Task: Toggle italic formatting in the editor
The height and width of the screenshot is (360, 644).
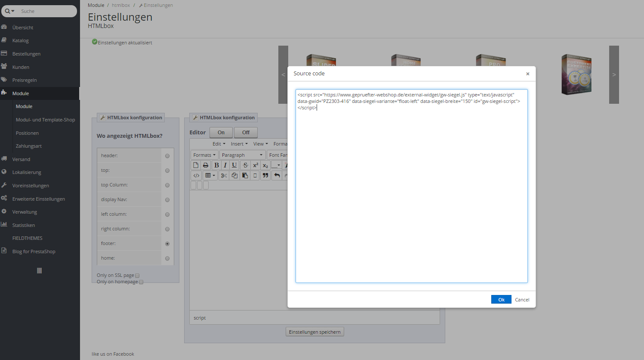Action: point(225,165)
